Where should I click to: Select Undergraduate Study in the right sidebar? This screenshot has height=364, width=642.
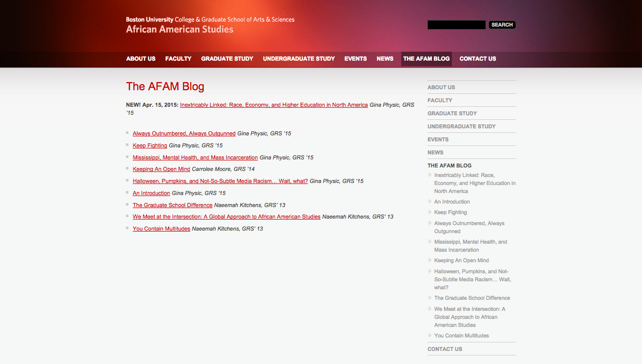pos(461,126)
